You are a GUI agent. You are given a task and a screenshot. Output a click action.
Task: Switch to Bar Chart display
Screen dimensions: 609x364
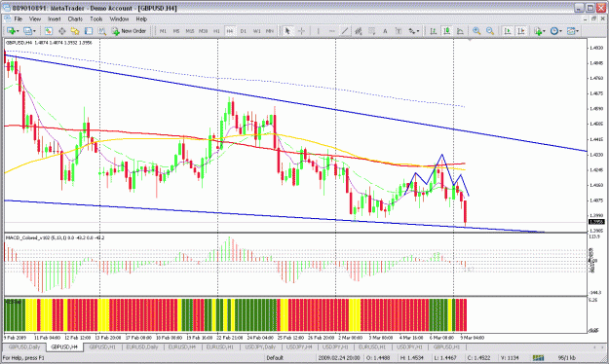tap(434, 31)
